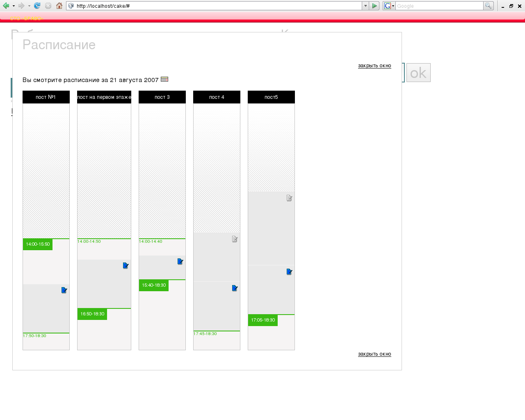Screen dimensions: 525x420
Task: Close the schedule via top "закрыть окно" link
Action: coord(374,66)
